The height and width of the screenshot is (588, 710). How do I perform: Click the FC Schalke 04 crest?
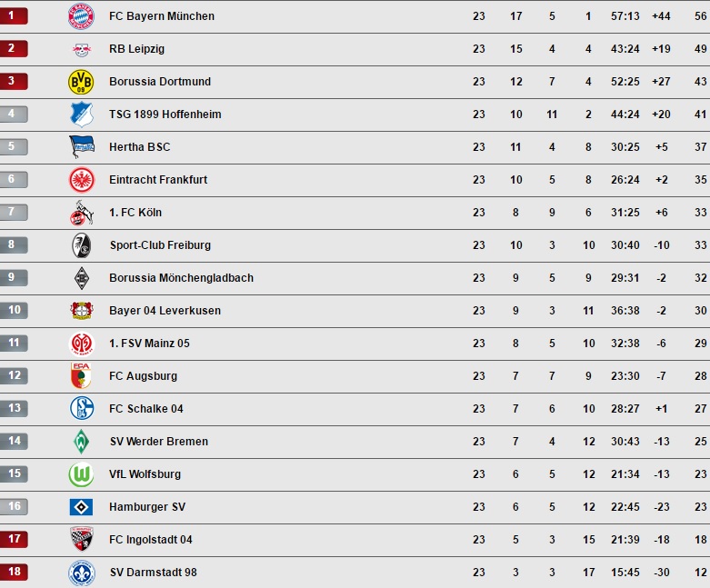[x=81, y=409]
